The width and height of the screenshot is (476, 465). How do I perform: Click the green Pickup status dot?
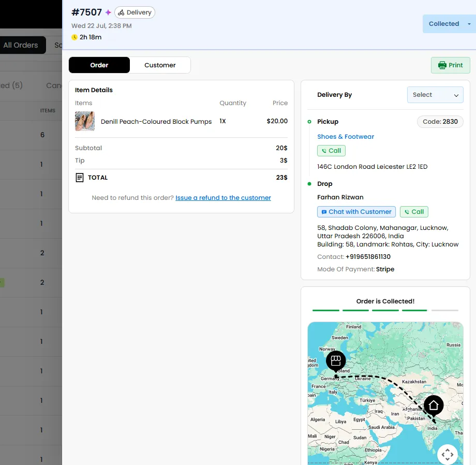coord(309,122)
